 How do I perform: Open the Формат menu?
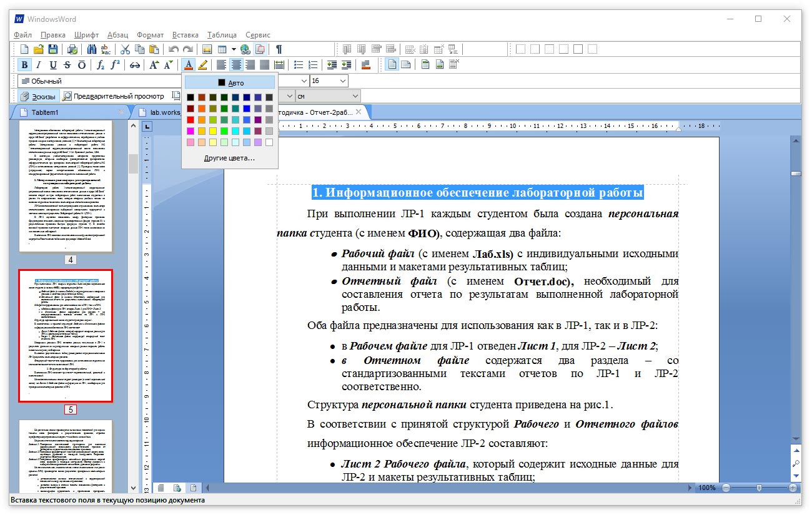click(151, 35)
